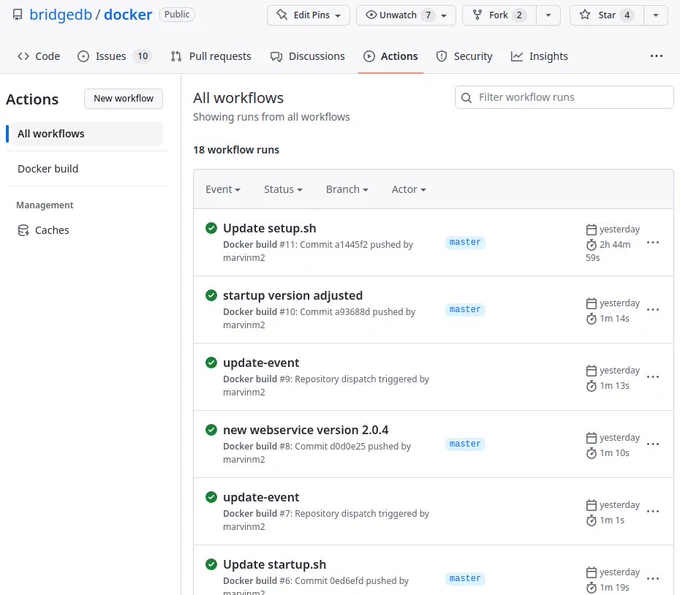Expand the Fork options arrow
680x595 pixels.
click(548, 15)
